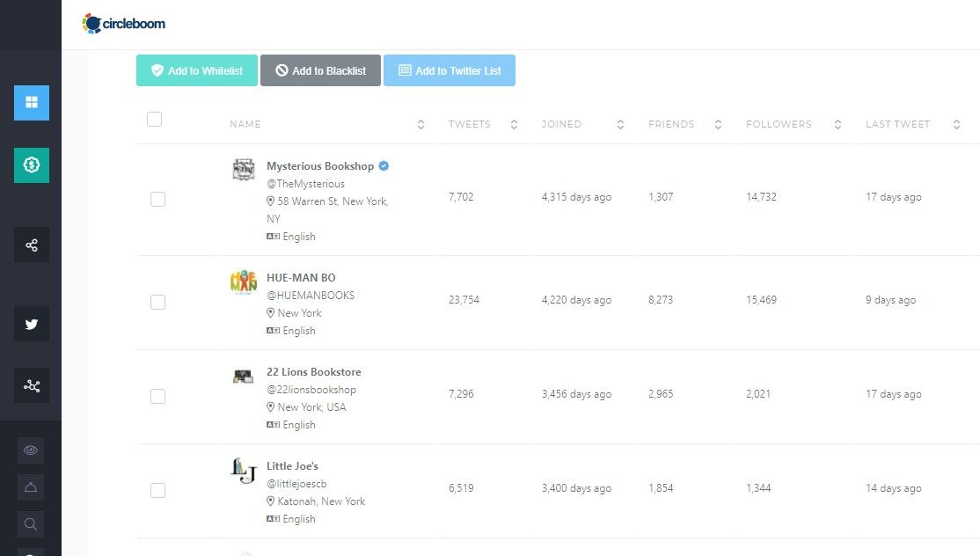Screen dimensions: 980x556
Task: Click the 23,754 tweets value
Action: [x=464, y=300]
